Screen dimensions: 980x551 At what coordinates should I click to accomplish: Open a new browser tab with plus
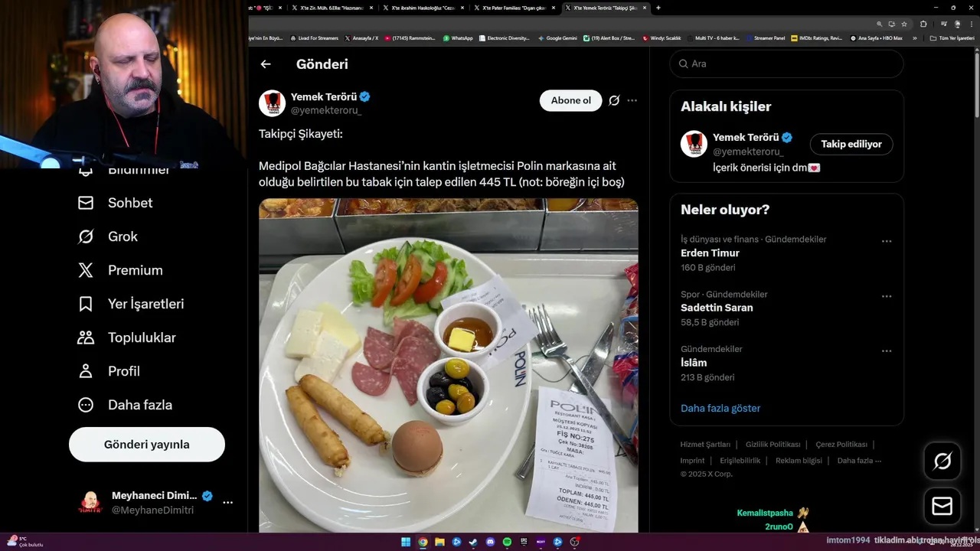click(658, 8)
